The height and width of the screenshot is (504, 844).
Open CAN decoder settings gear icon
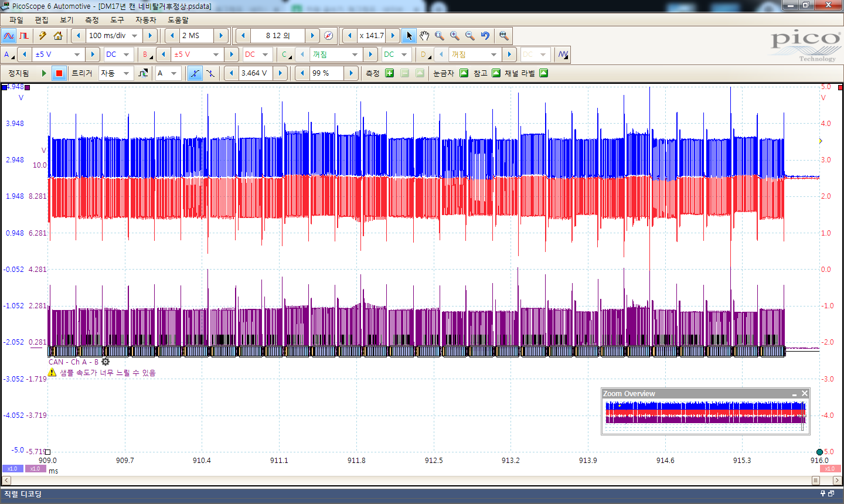click(x=105, y=362)
